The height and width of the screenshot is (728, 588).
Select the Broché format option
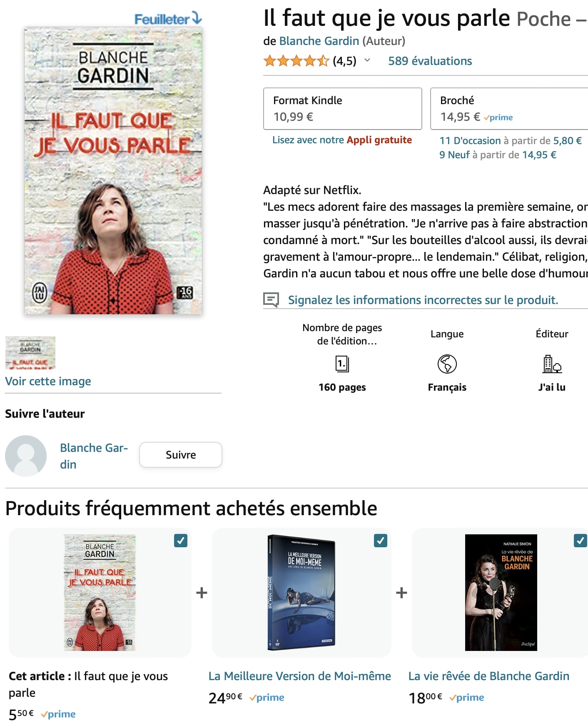509,109
